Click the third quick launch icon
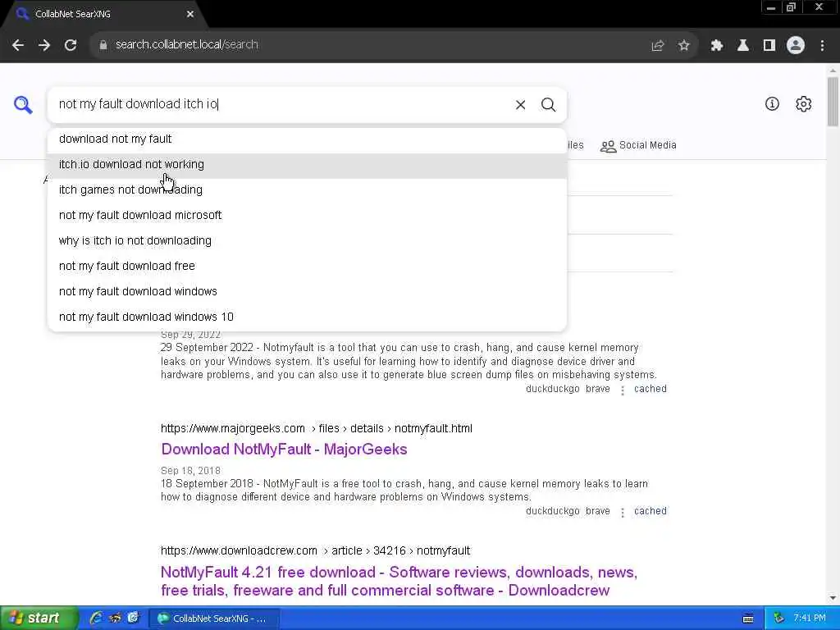The width and height of the screenshot is (840, 630). [133, 619]
